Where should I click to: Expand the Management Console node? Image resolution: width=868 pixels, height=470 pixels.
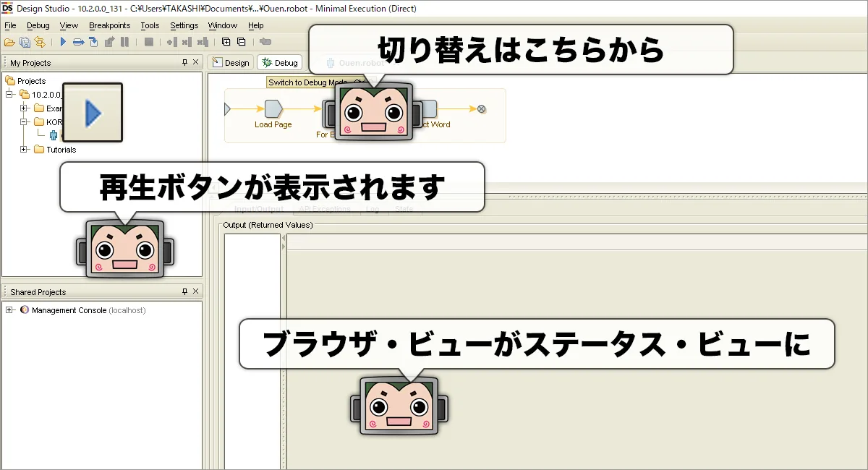click(9, 310)
